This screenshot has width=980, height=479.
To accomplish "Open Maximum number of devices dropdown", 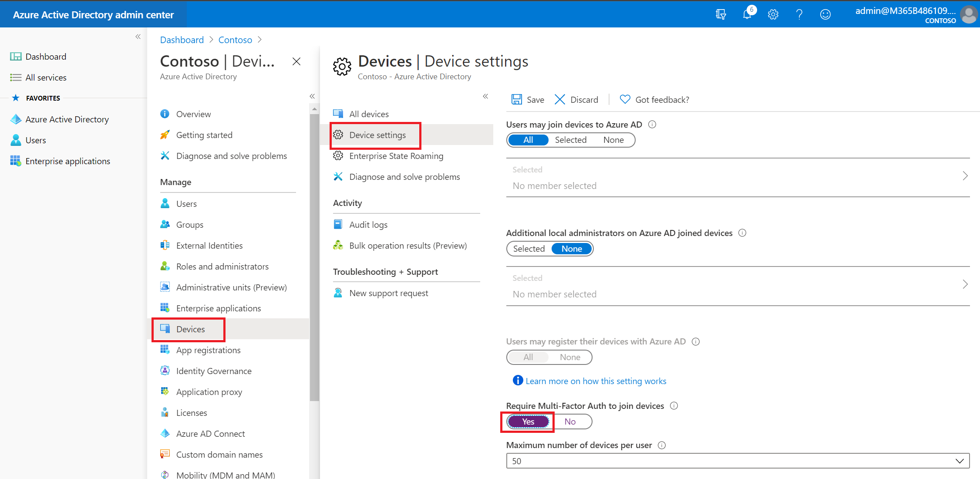I will pyautogui.click(x=738, y=461).
